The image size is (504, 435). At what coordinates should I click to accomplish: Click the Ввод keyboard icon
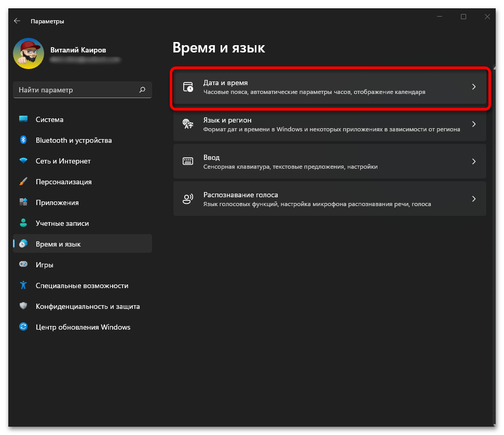click(x=188, y=161)
